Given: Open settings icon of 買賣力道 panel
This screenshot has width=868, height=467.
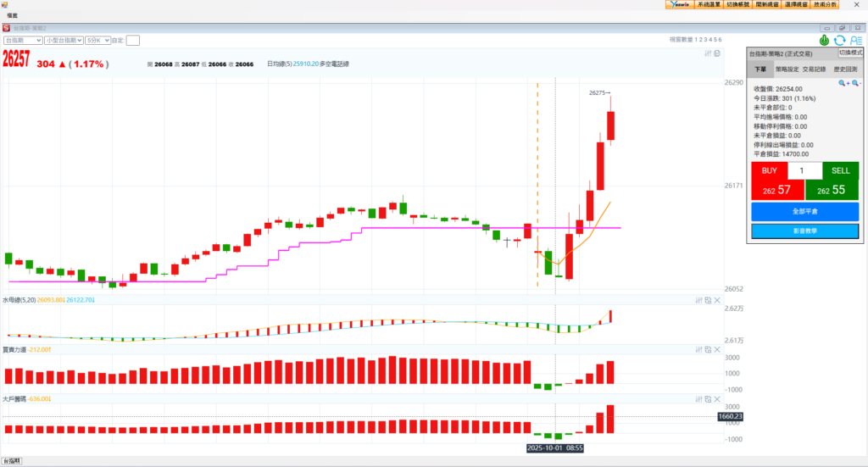Looking at the screenshot, I should (x=698, y=349).
